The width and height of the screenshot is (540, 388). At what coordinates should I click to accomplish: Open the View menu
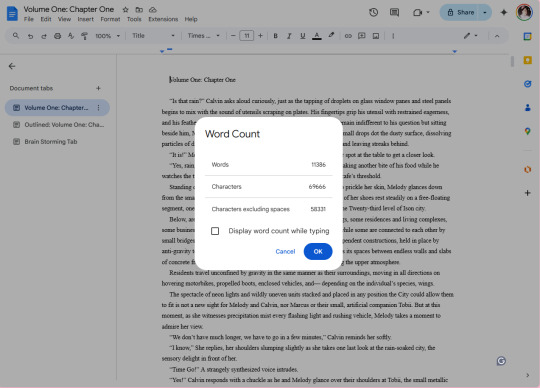[x=64, y=19]
